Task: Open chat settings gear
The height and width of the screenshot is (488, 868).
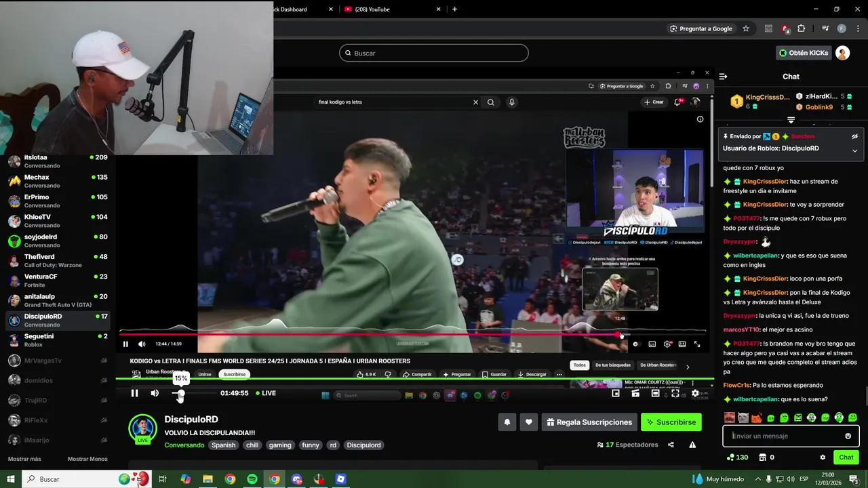Action: pyautogui.click(x=823, y=457)
